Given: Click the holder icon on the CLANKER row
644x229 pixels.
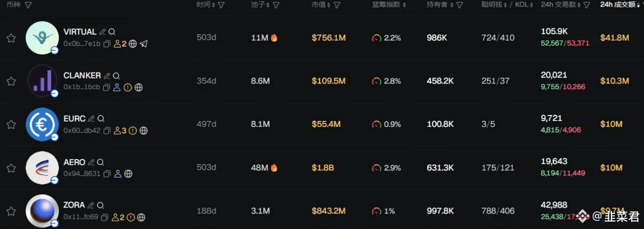Looking at the screenshot, I should point(117,87).
